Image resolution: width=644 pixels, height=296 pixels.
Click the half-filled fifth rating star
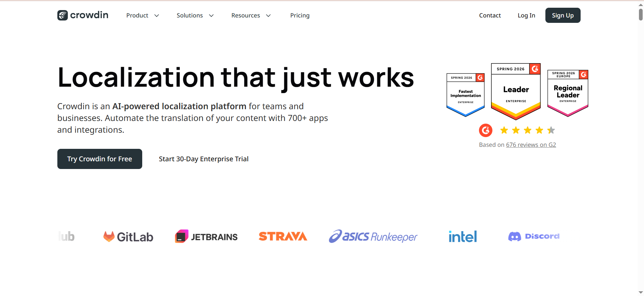tap(551, 130)
